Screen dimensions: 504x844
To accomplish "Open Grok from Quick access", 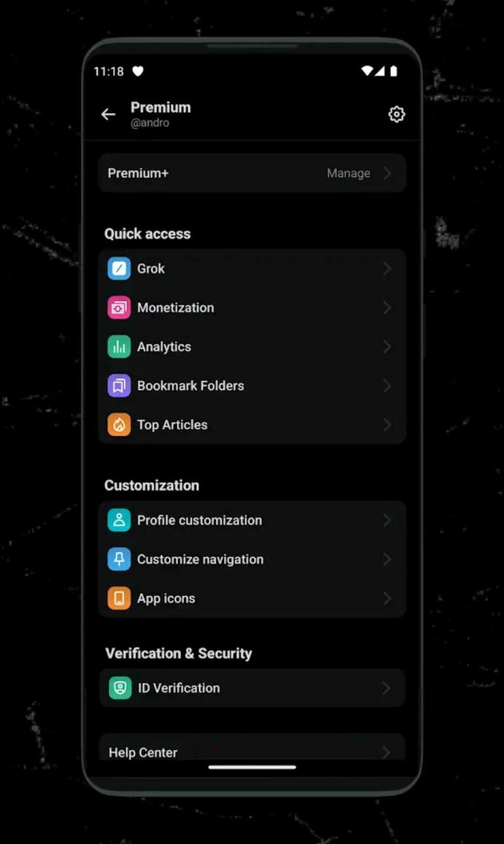I will coord(151,268).
